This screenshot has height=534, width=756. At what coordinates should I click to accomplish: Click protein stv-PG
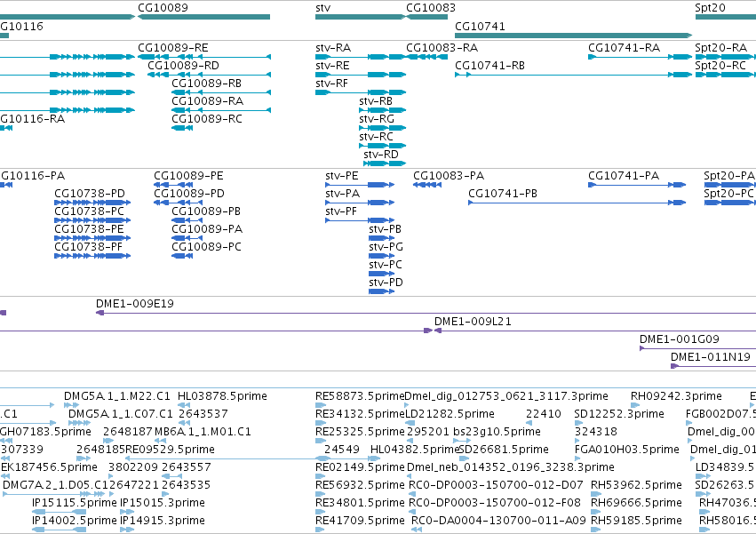tap(382, 256)
